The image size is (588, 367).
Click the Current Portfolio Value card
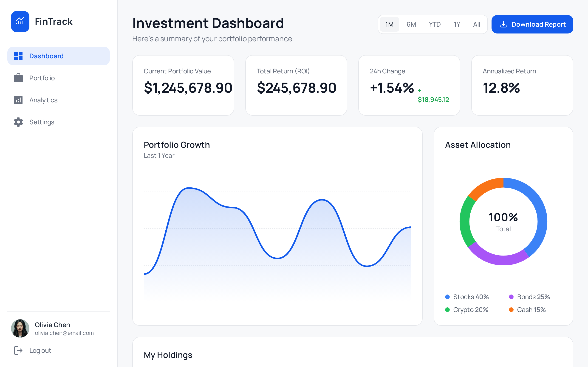(183, 85)
